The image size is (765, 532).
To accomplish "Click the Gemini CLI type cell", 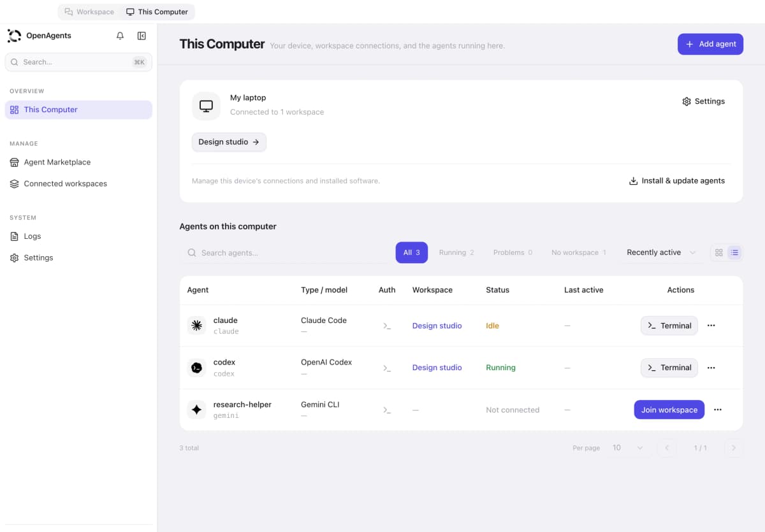I will (320, 405).
